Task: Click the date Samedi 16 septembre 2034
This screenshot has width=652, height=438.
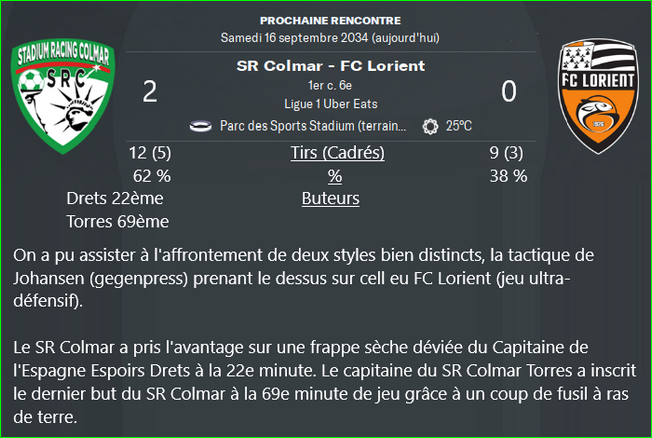Action: (294, 38)
